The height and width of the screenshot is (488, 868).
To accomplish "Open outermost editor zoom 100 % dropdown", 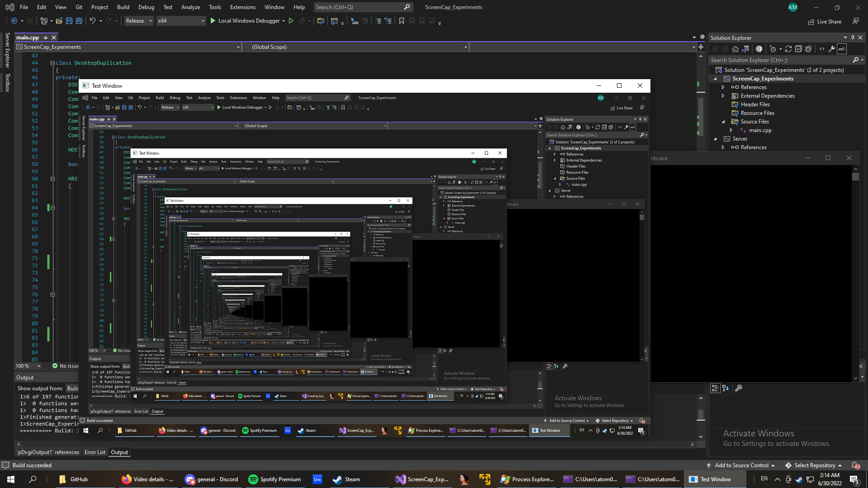I will tap(28, 366).
